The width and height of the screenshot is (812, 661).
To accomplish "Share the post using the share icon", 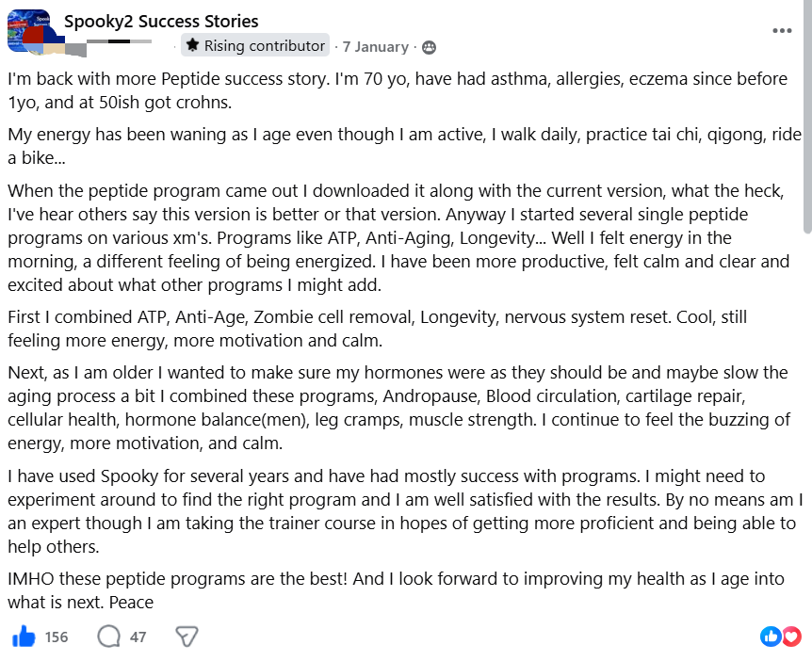I will pos(187,637).
